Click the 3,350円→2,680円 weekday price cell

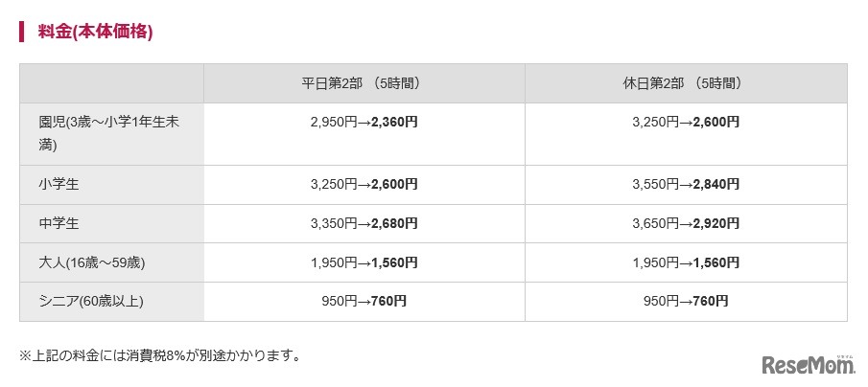click(x=364, y=223)
